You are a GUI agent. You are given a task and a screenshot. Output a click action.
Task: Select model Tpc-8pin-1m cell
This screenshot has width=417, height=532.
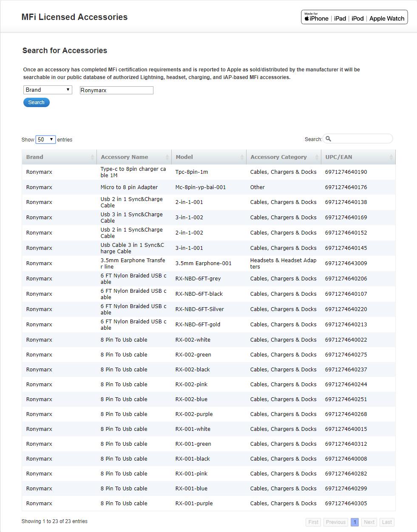pos(192,172)
